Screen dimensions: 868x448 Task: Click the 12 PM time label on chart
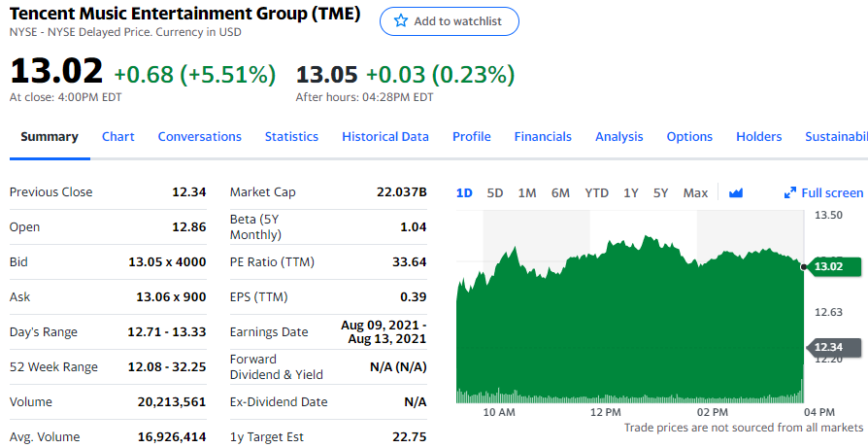[x=606, y=412]
